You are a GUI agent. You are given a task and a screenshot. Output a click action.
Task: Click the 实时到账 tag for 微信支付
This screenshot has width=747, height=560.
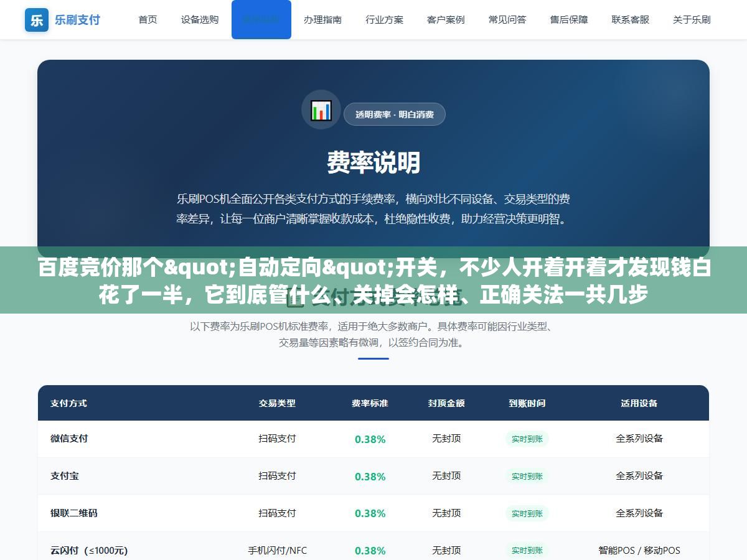(527, 439)
